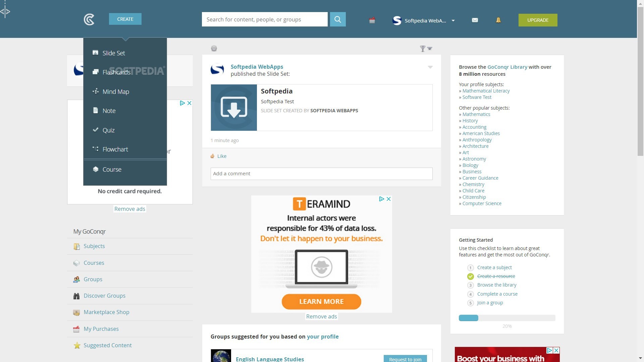This screenshot has width=644, height=362.
Task: Click the GoConqr logo
Action: point(89,19)
